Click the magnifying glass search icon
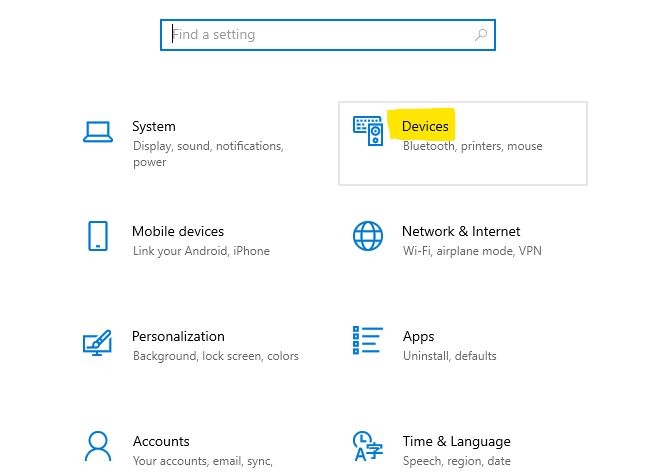667x472 pixels. 481,34
